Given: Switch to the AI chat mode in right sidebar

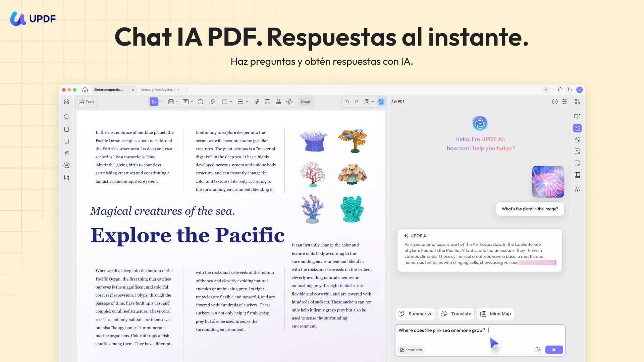Looking at the screenshot, I should 578,128.
